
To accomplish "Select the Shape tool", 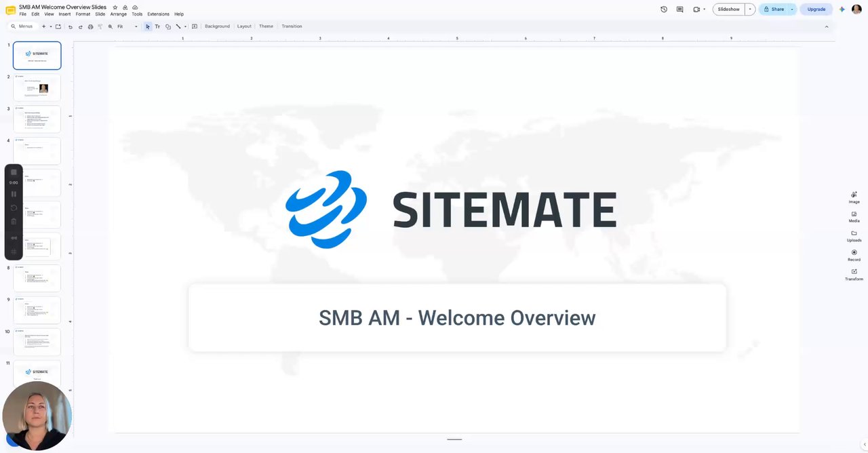I will (x=168, y=26).
